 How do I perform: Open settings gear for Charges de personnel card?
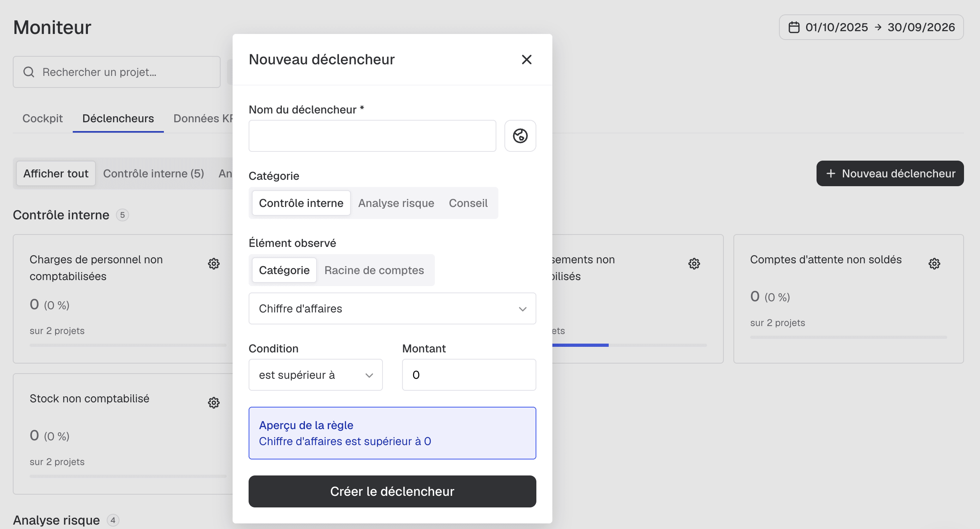(x=214, y=264)
